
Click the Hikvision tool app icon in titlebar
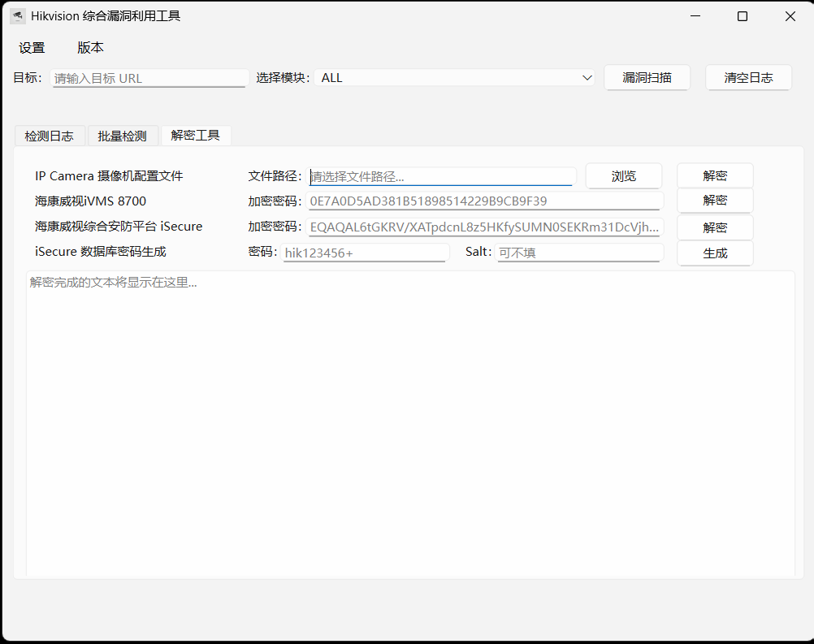[17, 15]
